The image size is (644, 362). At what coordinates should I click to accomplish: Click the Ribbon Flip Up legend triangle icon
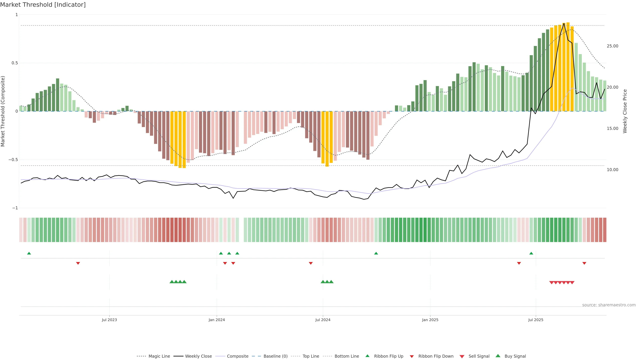click(x=367, y=356)
